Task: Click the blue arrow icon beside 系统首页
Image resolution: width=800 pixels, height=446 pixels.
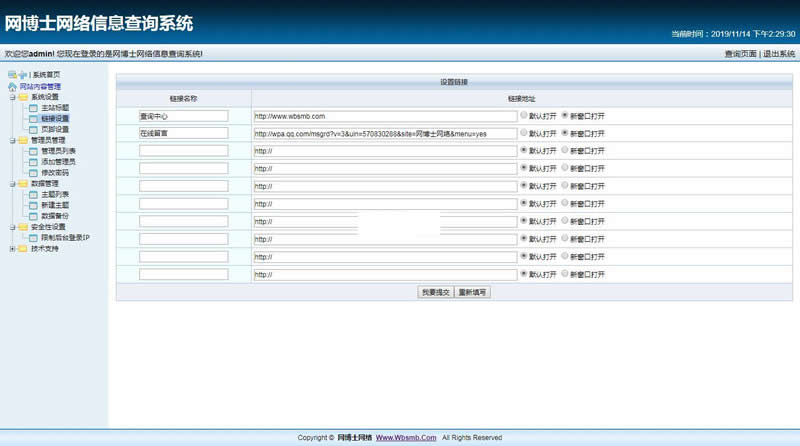Action: coord(22,75)
